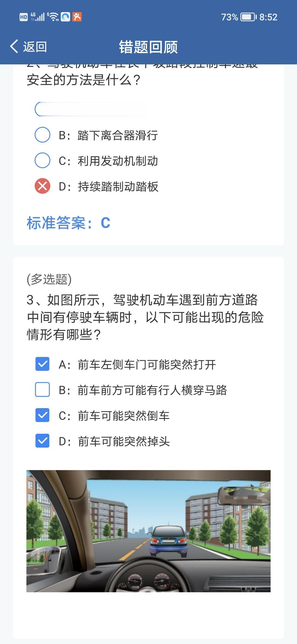This screenshot has height=644, width=297.
Task: Tap the battery icon in status bar
Action: 249,17
